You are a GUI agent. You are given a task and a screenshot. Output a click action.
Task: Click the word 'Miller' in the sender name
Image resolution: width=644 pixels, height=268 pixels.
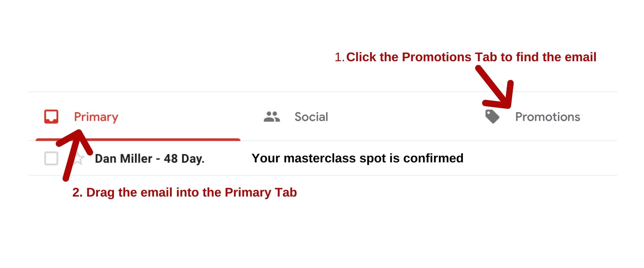(136, 159)
